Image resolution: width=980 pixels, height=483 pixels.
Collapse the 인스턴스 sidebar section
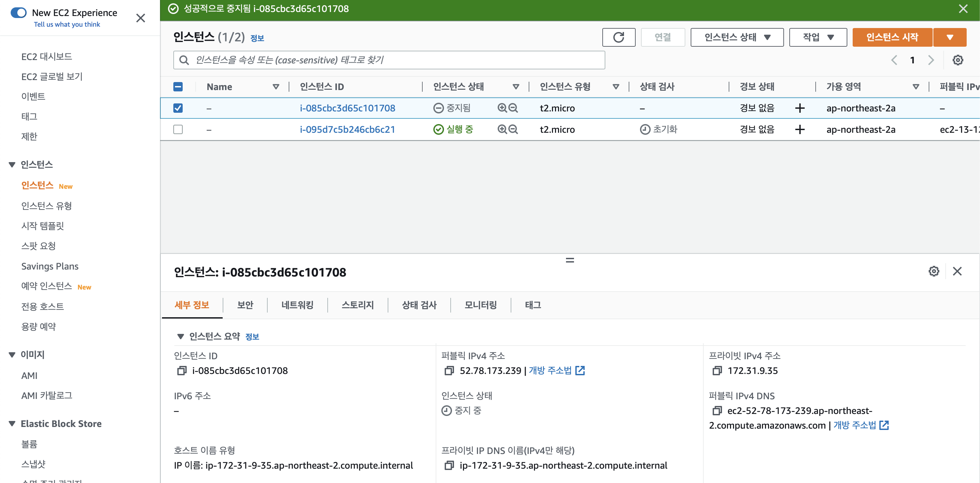coord(12,165)
